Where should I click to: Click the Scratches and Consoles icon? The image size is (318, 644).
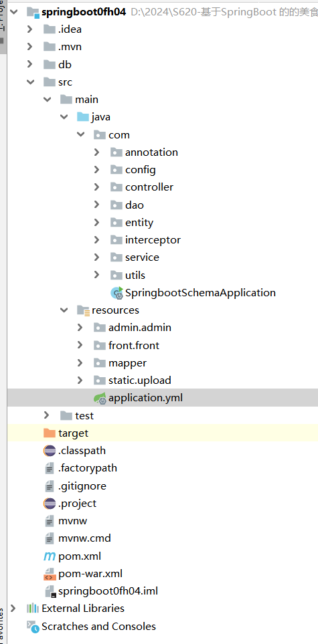33,627
